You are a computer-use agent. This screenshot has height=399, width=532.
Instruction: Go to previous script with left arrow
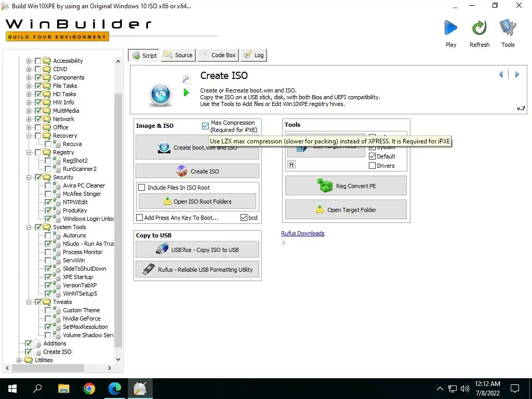tap(501, 74)
